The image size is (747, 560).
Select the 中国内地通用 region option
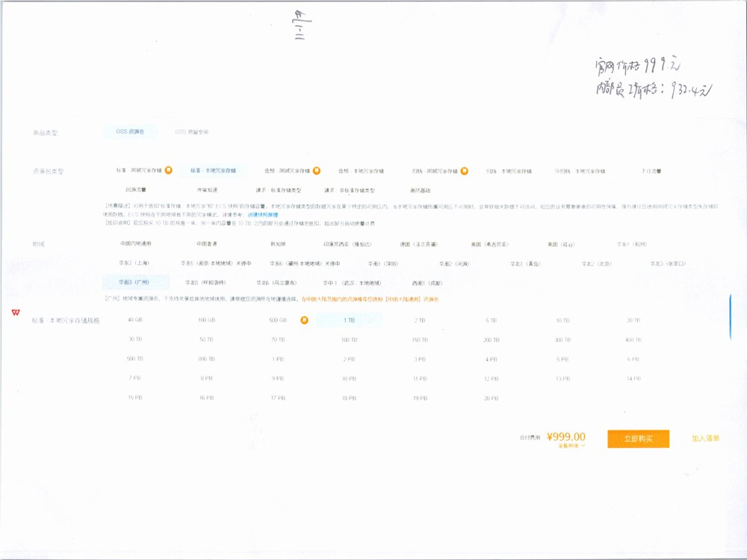pos(136,244)
